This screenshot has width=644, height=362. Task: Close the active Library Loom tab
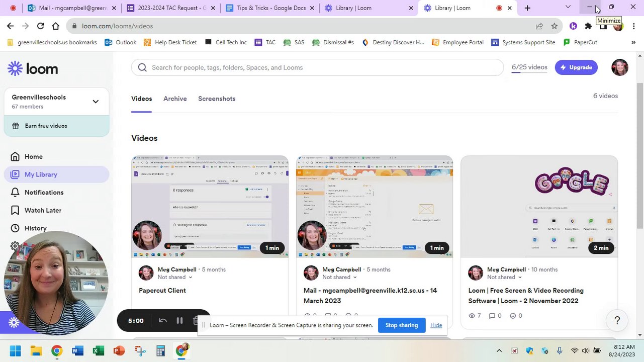tap(509, 8)
